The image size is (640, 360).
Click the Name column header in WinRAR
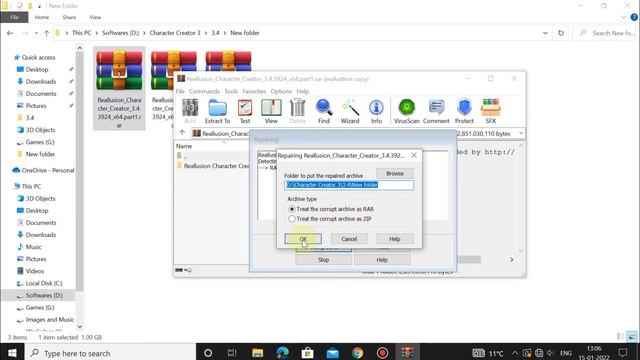point(184,146)
